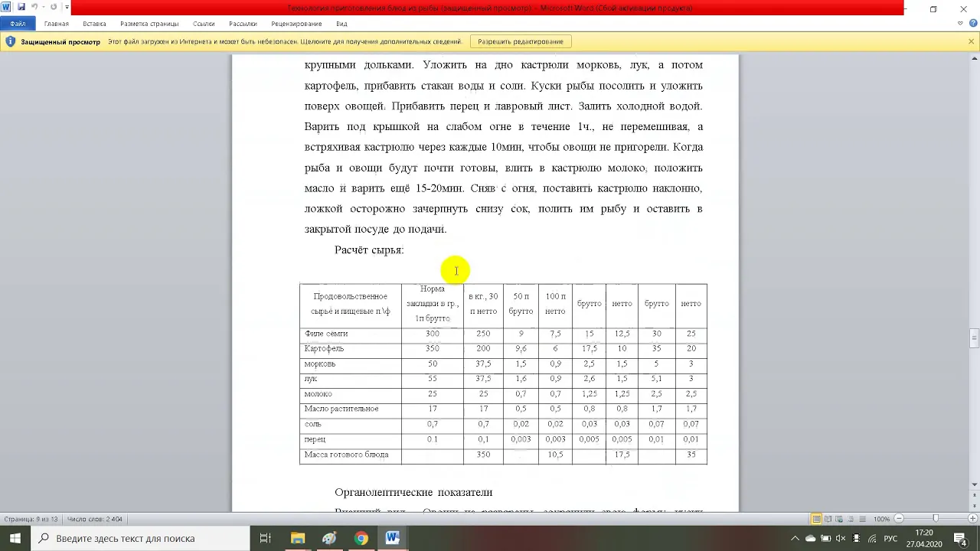This screenshot has width=980, height=551.
Task: Restore down the Word window
Action: tap(933, 8)
